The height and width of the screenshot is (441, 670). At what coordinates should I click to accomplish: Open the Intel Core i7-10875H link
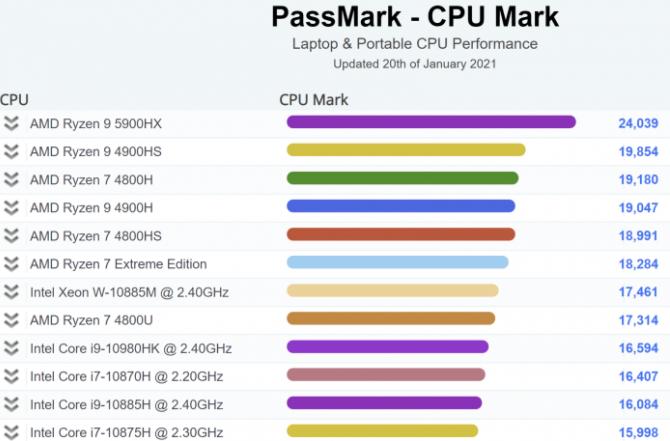coord(126,432)
